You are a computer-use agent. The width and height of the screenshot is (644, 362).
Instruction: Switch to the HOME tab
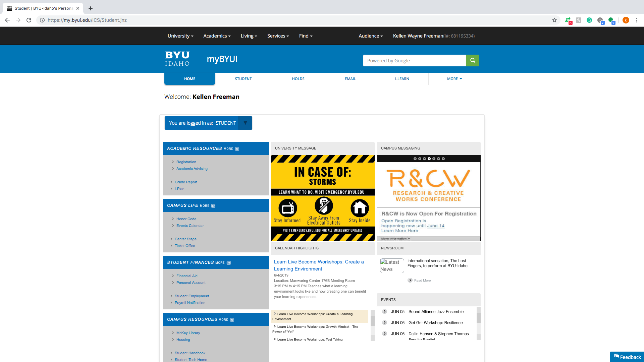click(190, 79)
